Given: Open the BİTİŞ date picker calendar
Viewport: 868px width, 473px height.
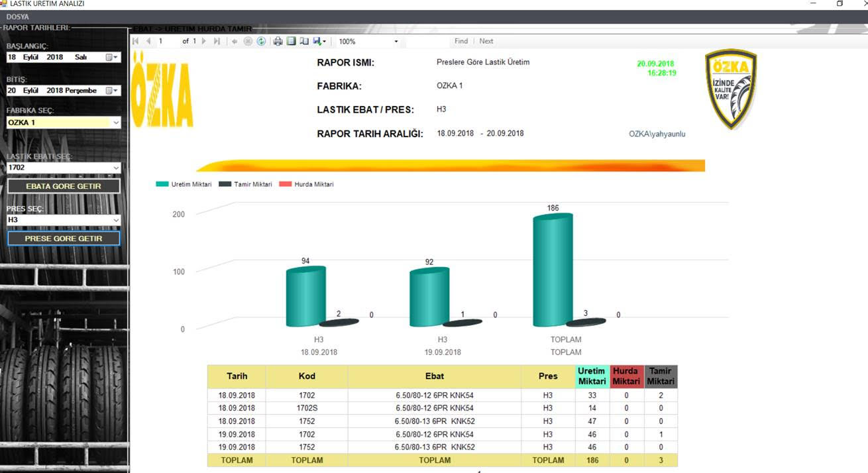Looking at the screenshot, I should (x=113, y=90).
